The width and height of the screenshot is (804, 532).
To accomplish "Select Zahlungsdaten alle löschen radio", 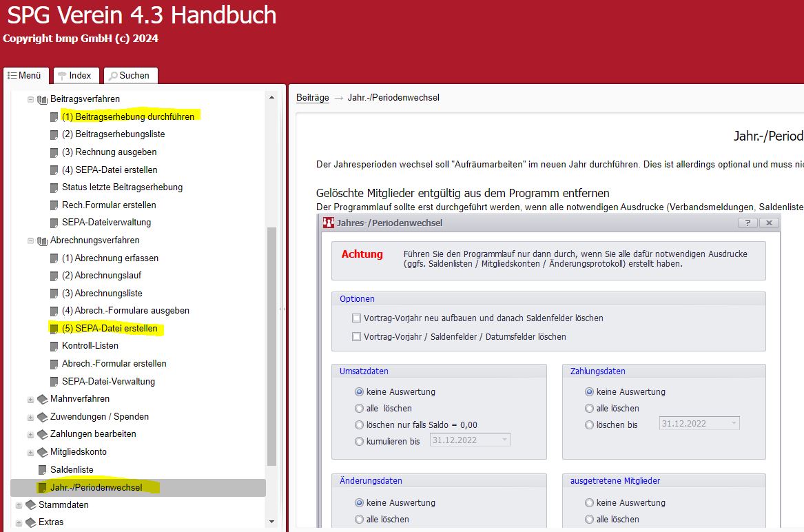I will (589, 409).
